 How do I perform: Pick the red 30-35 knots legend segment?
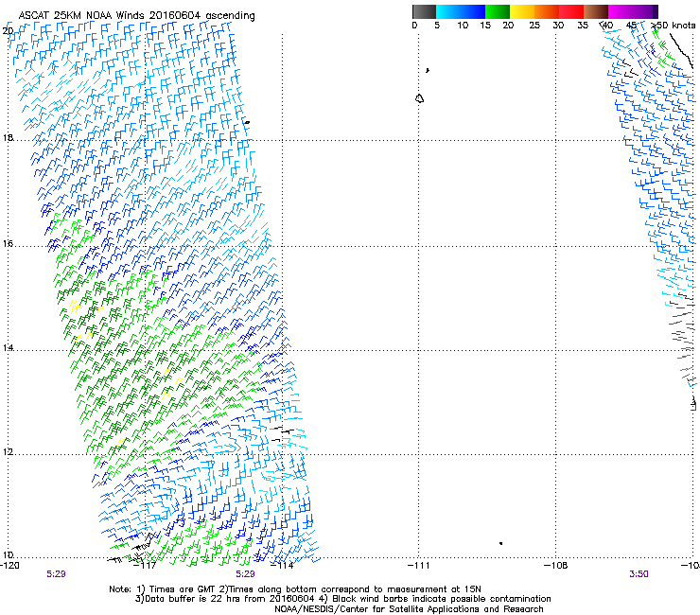[571, 11]
